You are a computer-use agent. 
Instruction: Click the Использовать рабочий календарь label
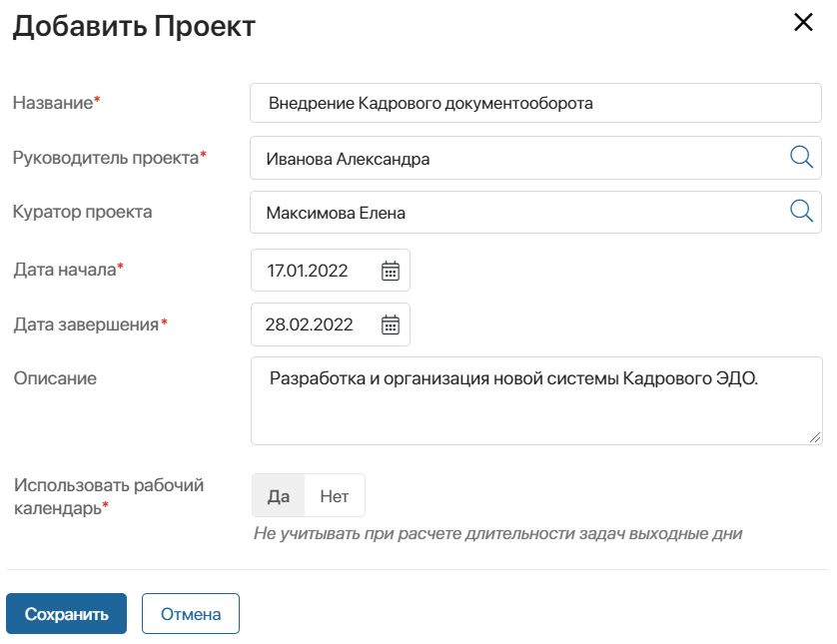pos(109,496)
